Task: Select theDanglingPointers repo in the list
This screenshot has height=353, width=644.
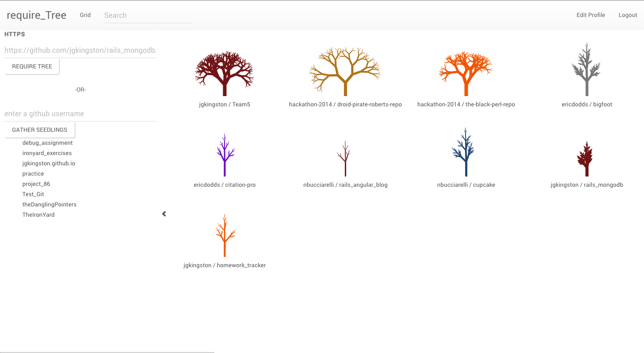Action: point(49,205)
